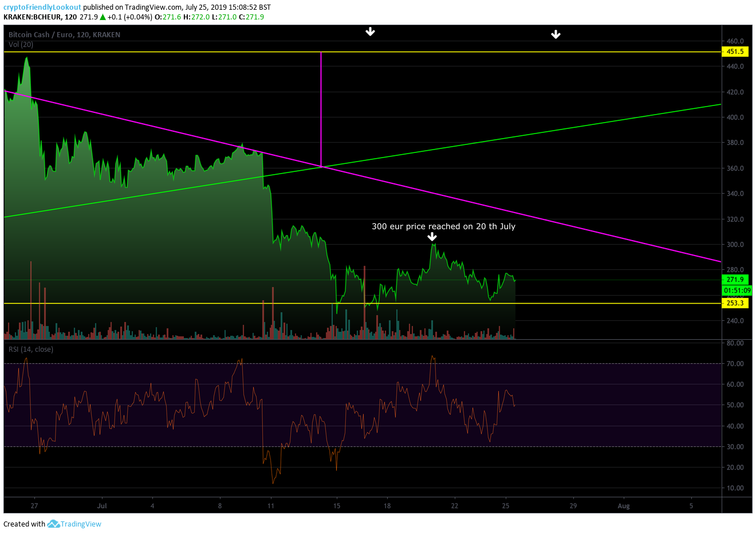
Task: Open the cryptoFriendlyLookout author link
Action: point(42,7)
